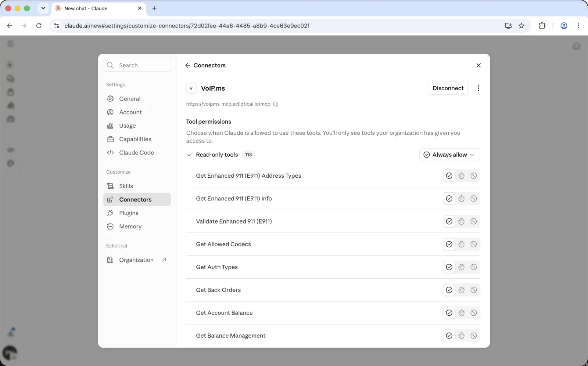
Task: Bookmark this page with the star icon
Action: click(521, 26)
